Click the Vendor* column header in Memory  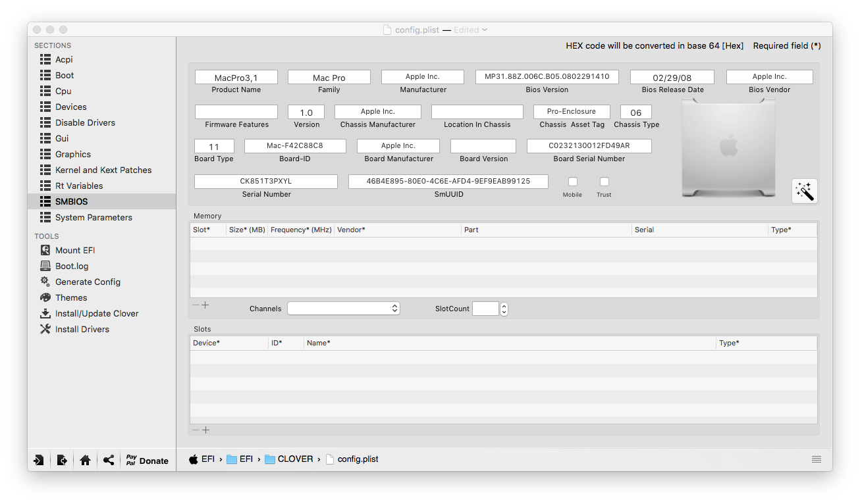tap(398, 230)
